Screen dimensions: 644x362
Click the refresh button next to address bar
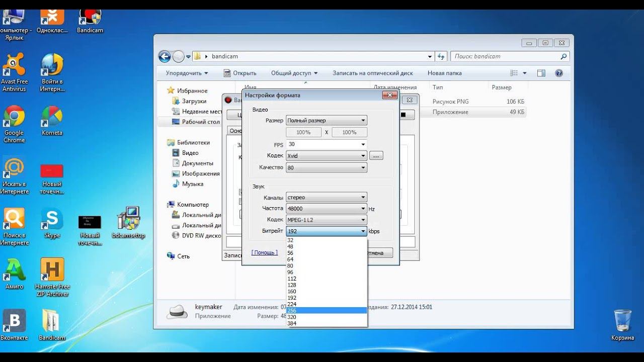coord(441,56)
